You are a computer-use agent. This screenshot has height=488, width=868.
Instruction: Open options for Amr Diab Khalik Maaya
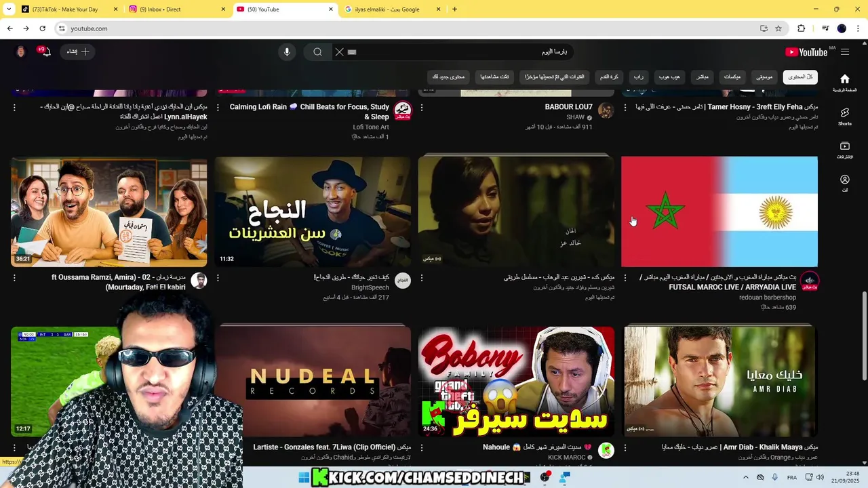point(625,448)
